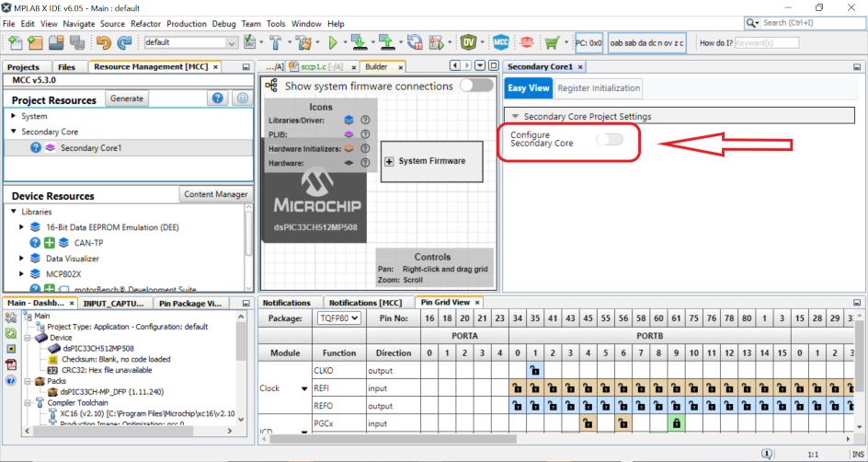The height and width of the screenshot is (462, 868).
Task: Click the blue help icon beside Generate
Action: (218, 98)
